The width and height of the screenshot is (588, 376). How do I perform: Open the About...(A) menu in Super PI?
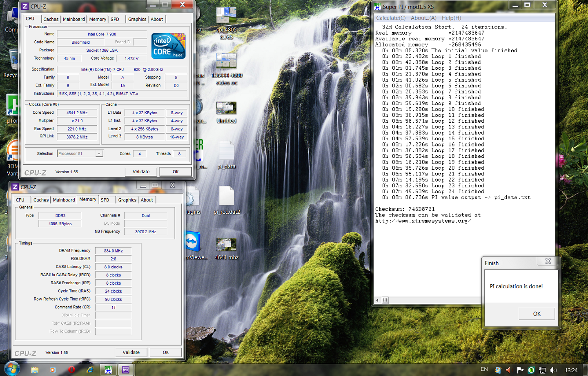tap(423, 18)
